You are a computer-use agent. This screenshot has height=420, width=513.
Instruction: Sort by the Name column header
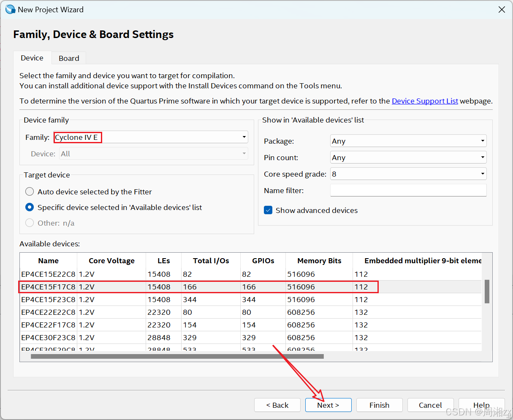point(49,261)
